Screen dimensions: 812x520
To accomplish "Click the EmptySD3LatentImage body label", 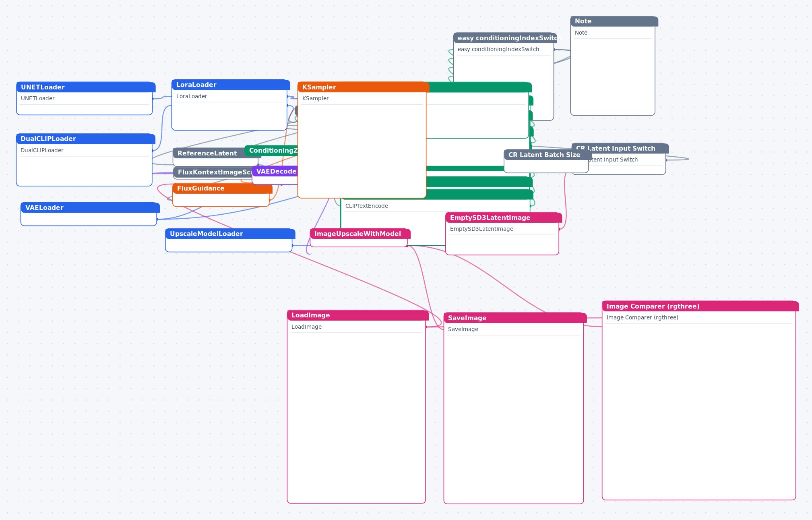I will point(481,229).
